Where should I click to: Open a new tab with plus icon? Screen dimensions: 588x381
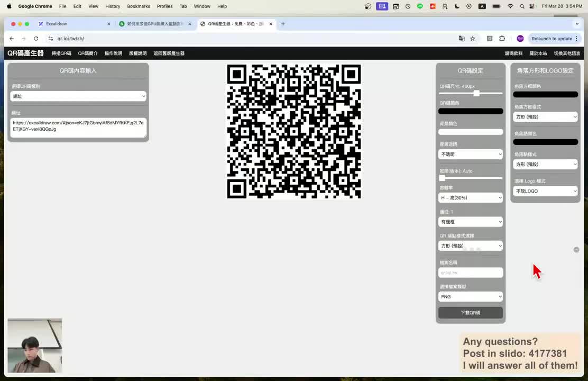coord(283,24)
